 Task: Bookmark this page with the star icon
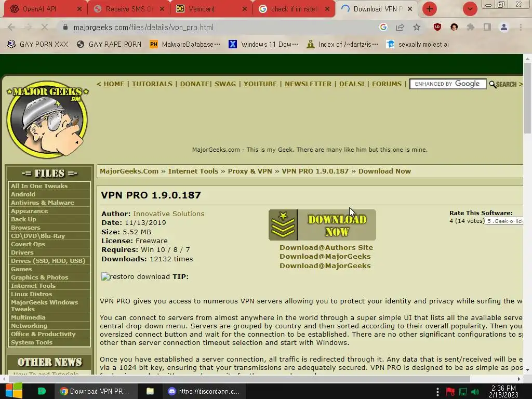point(417,27)
